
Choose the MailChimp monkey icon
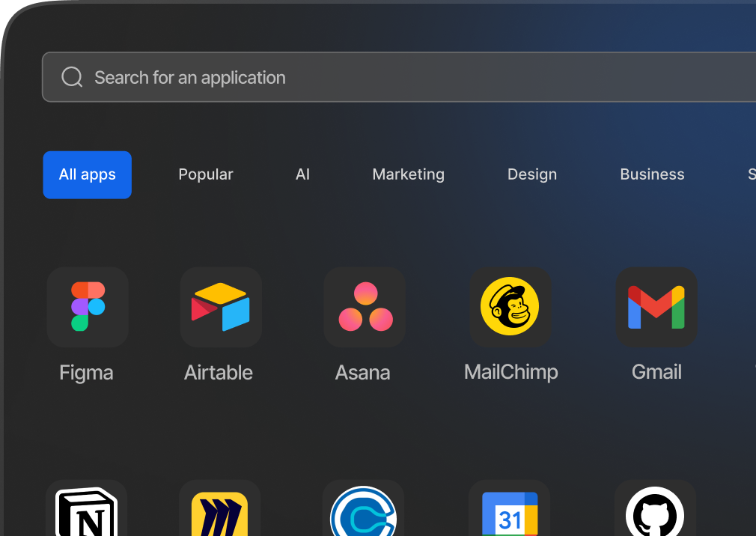pos(510,307)
